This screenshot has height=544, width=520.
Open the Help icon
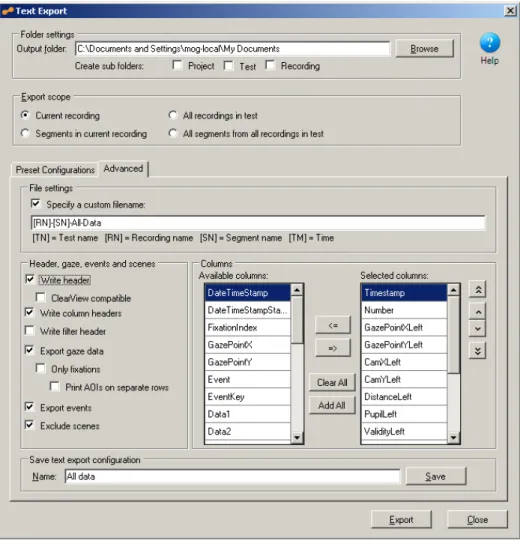[489, 43]
